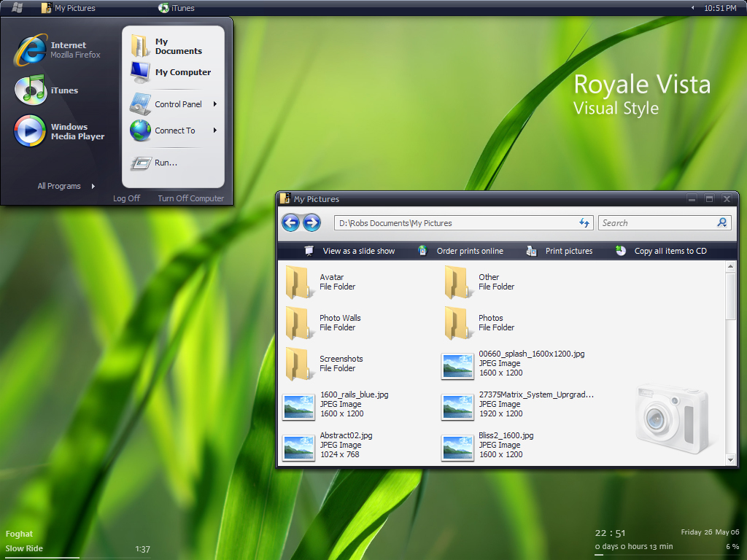This screenshot has width=747, height=560.
Task: Click Turn Off Computer
Action: [x=190, y=198]
